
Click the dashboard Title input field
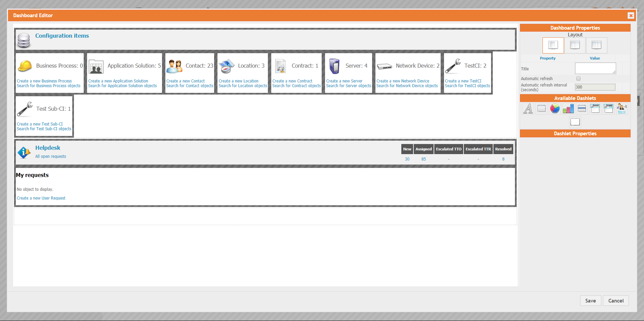(x=595, y=68)
